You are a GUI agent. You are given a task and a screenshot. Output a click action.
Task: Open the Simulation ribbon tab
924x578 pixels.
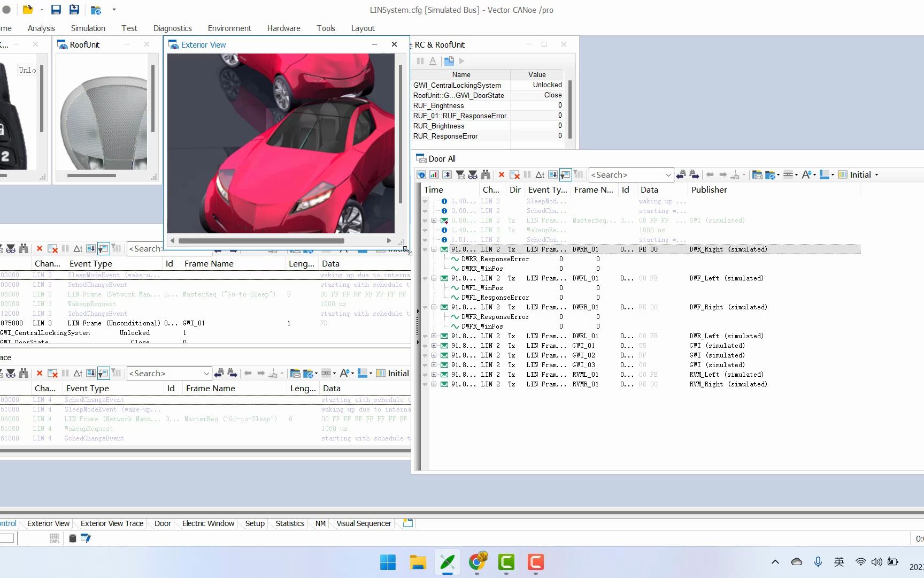pos(88,28)
